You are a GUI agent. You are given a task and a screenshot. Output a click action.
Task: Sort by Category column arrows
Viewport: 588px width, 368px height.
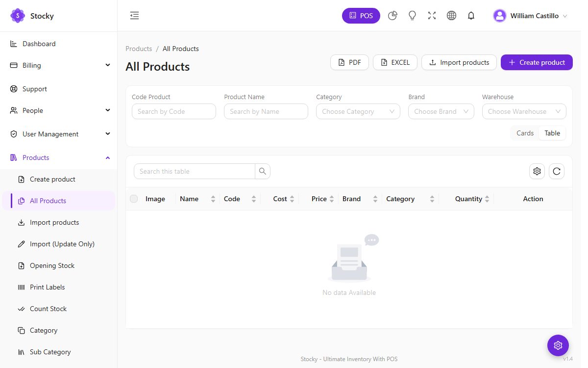432,199
